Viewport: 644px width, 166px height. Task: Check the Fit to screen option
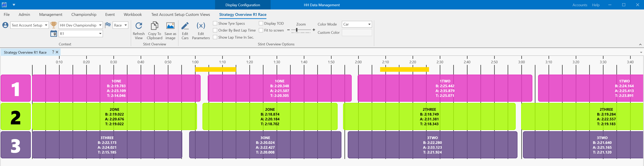tap(261, 30)
